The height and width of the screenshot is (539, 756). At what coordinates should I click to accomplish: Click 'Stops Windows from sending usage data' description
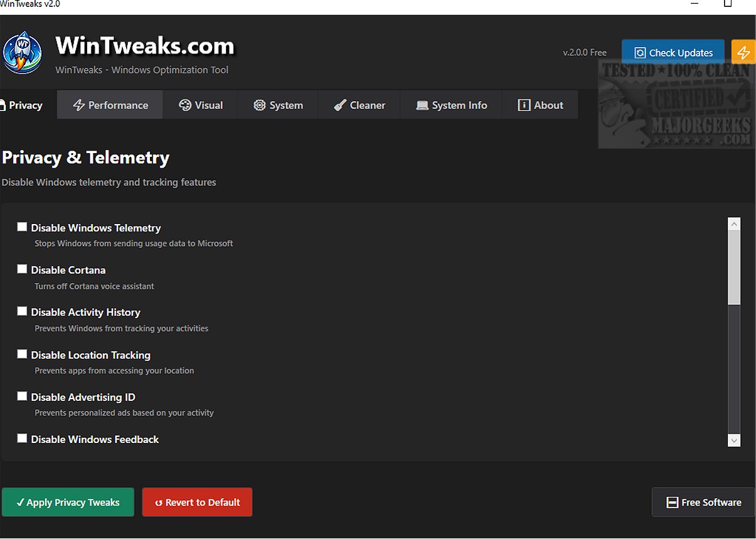click(x=134, y=243)
